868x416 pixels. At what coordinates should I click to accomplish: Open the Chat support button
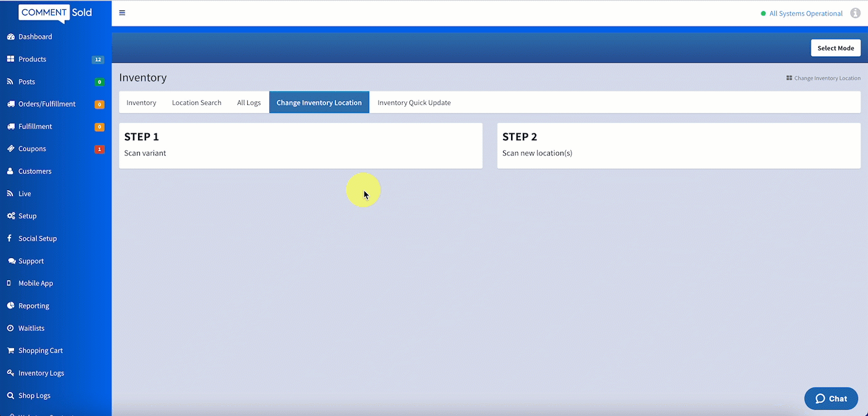coord(831,399)
